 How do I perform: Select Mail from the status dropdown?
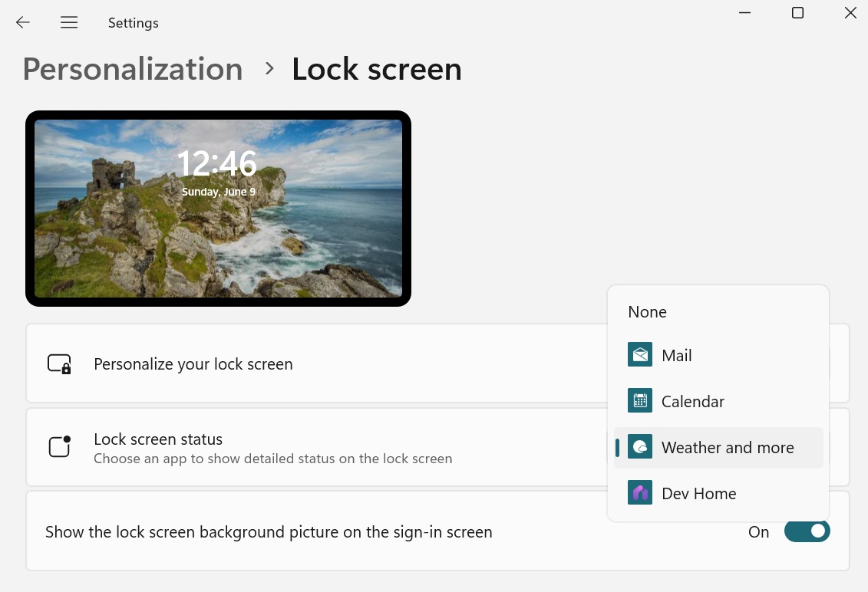click(x=676, y=355)
